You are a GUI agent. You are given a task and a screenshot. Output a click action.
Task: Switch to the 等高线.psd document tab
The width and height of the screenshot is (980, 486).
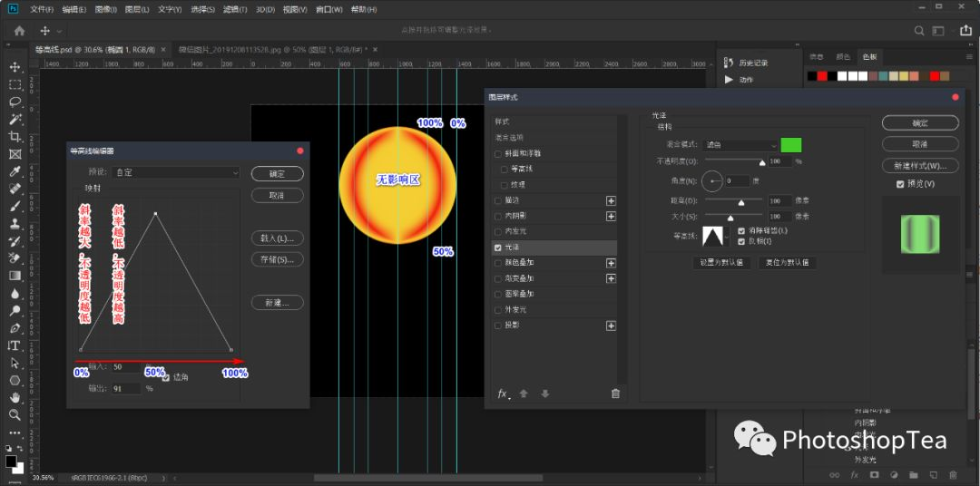coord(95,49)
